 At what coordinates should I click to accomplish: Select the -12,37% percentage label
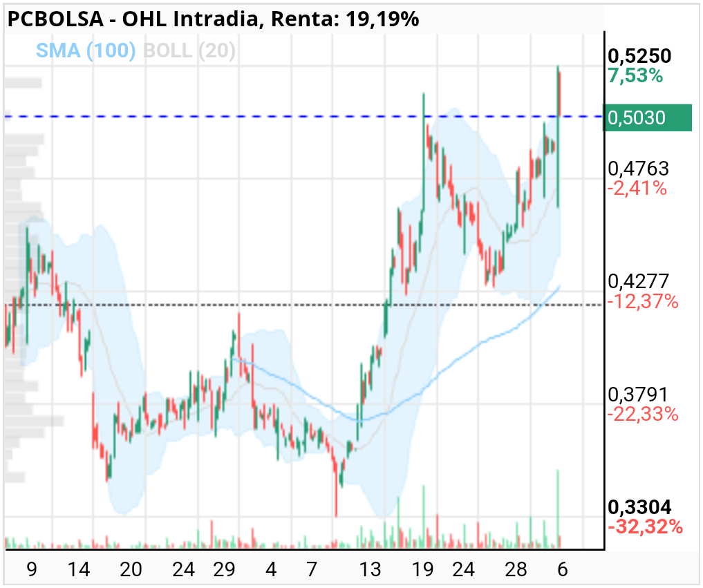pyautogui.click(x=642, y=301)
